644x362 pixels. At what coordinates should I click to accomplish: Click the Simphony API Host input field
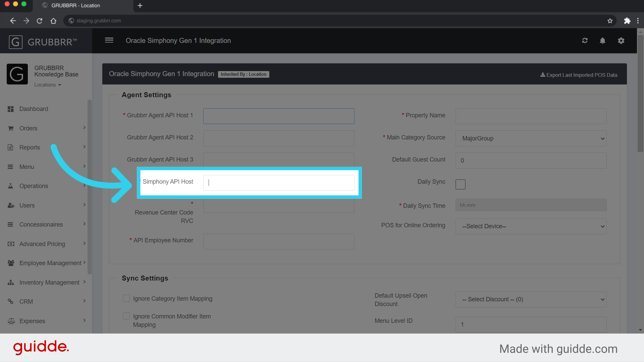[279, 183]
